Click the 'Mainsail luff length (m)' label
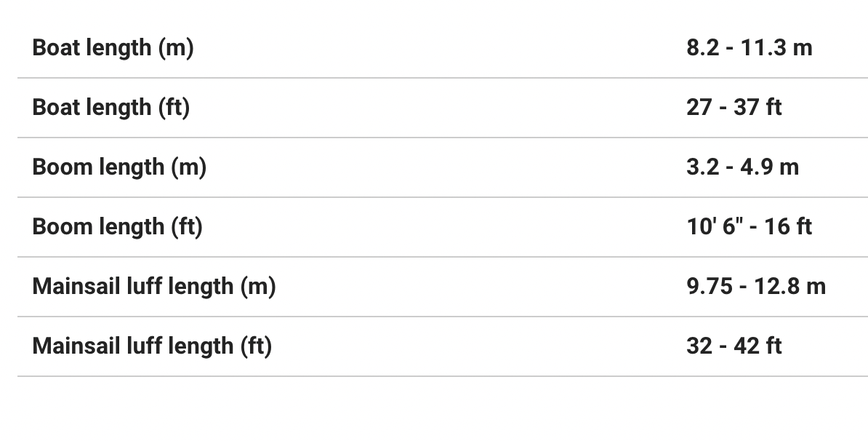Image resolution: width=868 pixels, height=441 pixels. pyautogui.click(x=154, y=287)
